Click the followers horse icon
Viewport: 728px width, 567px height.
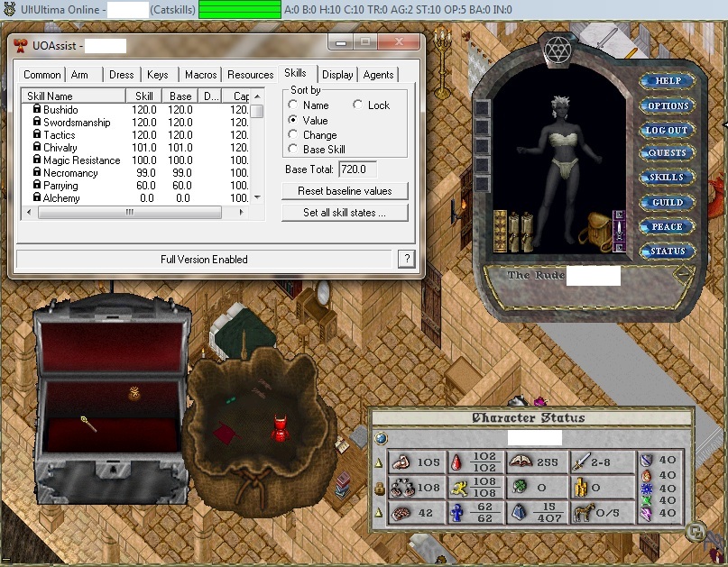(x=583, y=513)
